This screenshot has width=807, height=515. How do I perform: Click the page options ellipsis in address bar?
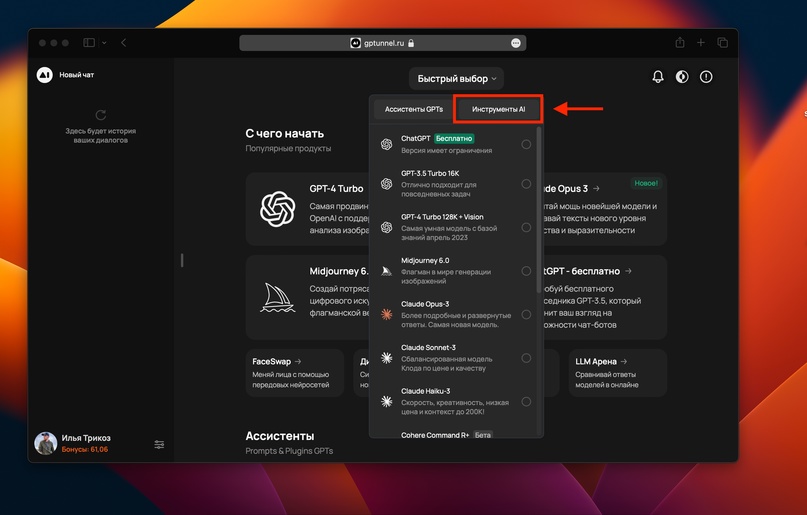(x=516, y=43)
